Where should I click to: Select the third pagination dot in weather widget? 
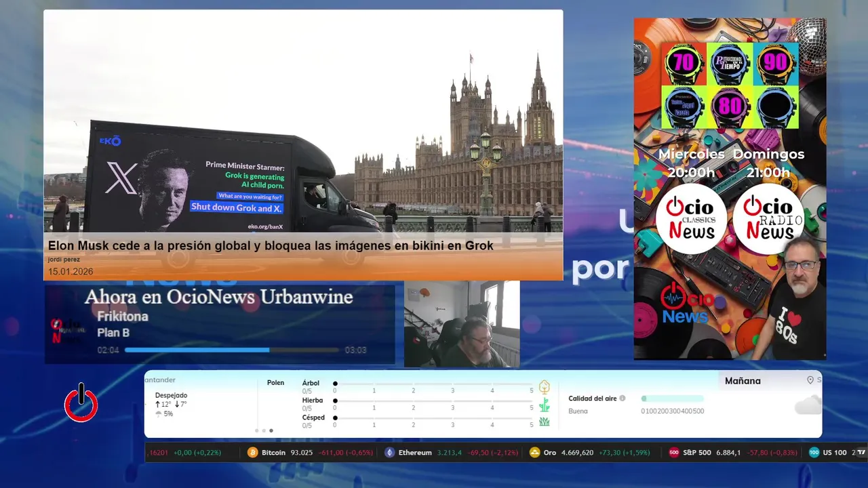click(x=271, y=430)
